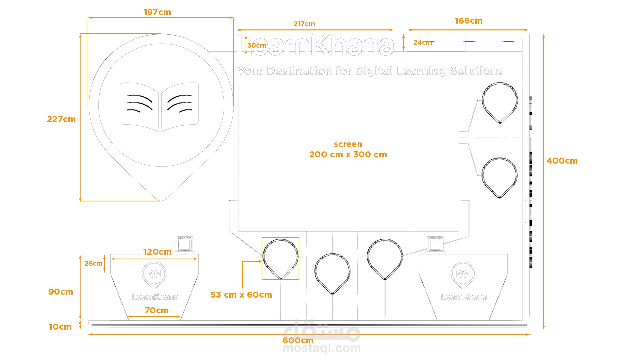Click the 120cm counter width label

point(157,252)
